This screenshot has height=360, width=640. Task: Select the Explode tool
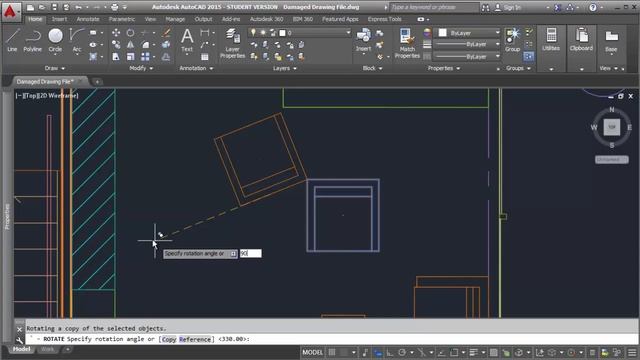click(166, 44)
